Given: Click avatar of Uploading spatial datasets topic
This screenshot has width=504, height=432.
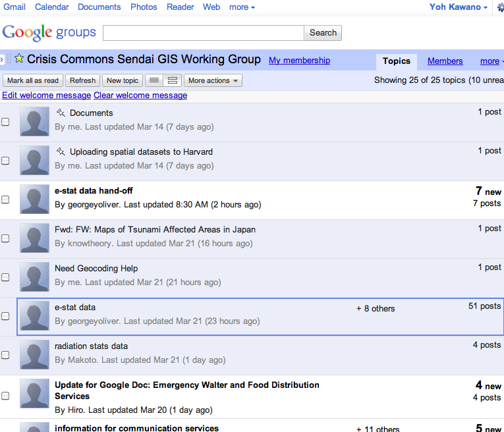Looking at the screenshot, I should pos(34,160).
